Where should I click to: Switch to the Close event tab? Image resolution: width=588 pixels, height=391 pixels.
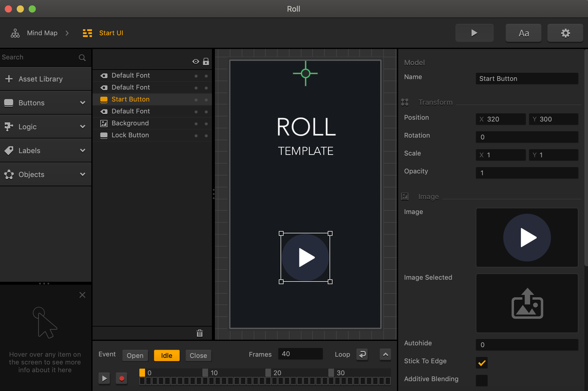(198, 355)
